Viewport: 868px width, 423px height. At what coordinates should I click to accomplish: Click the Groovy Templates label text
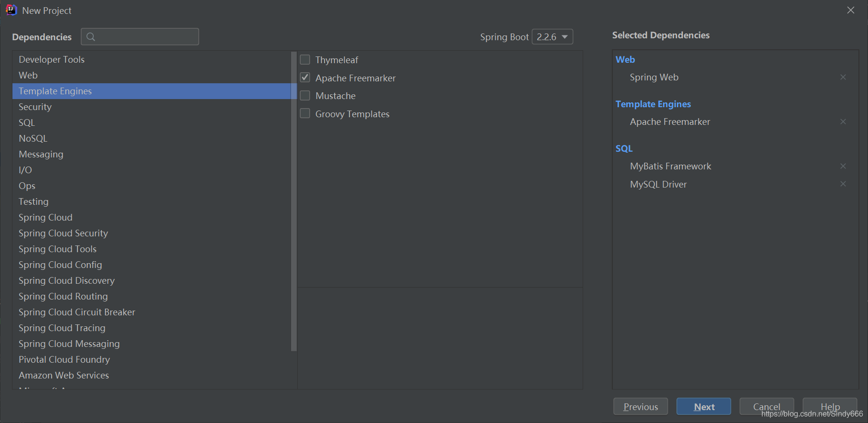point(352,114)
